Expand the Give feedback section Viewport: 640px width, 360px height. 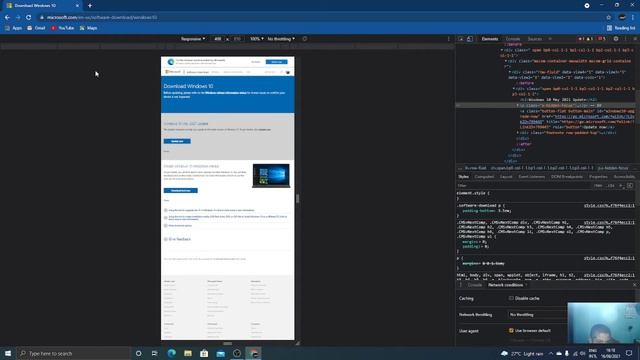click(x=178, y=239)
